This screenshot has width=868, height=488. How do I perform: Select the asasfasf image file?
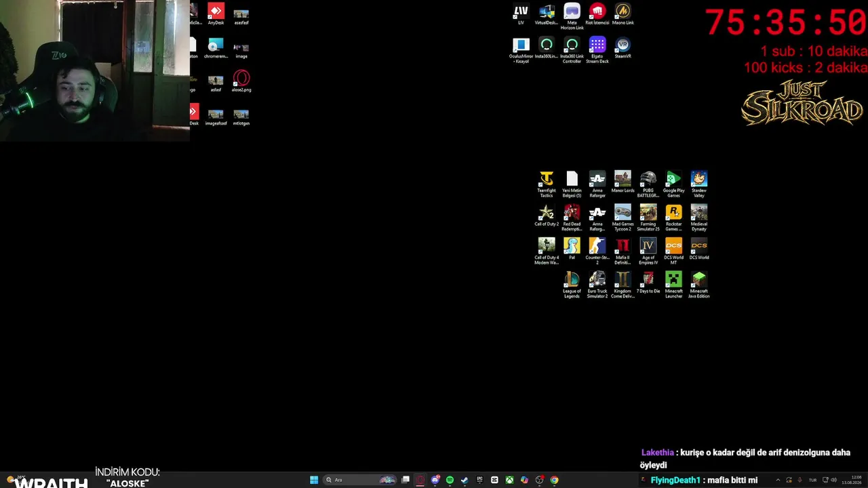click(x=241, y=16)
